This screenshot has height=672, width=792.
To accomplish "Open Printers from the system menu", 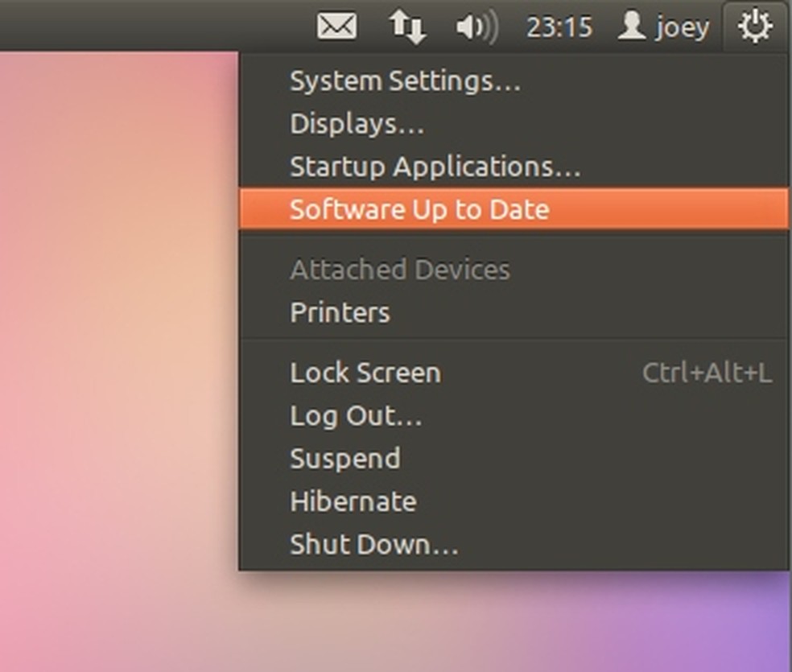I will point(340,312).
